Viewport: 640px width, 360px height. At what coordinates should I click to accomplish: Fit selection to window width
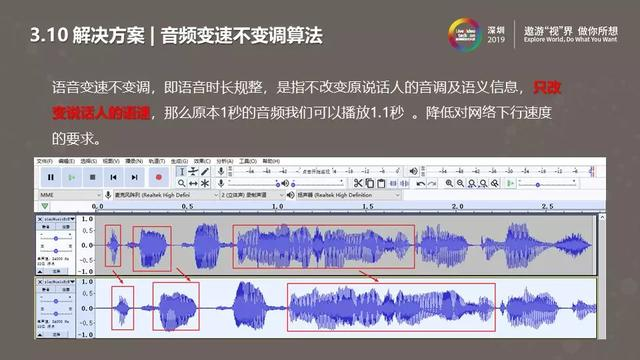click(x=472, y=183)
